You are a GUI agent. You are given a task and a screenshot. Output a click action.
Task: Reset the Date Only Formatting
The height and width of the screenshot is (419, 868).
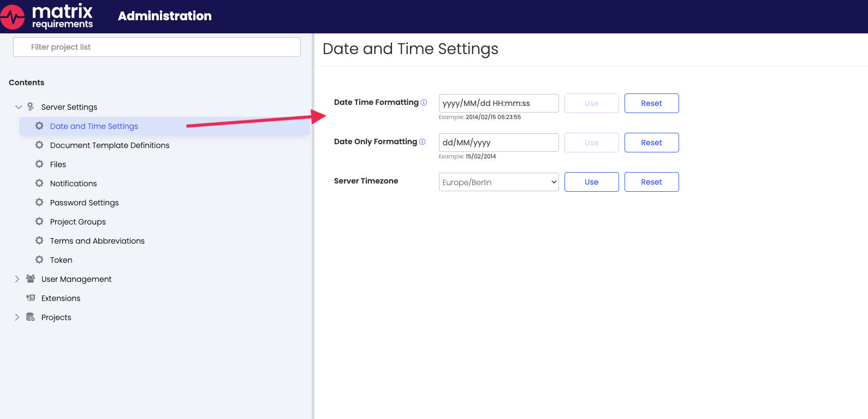coord(651,143)
